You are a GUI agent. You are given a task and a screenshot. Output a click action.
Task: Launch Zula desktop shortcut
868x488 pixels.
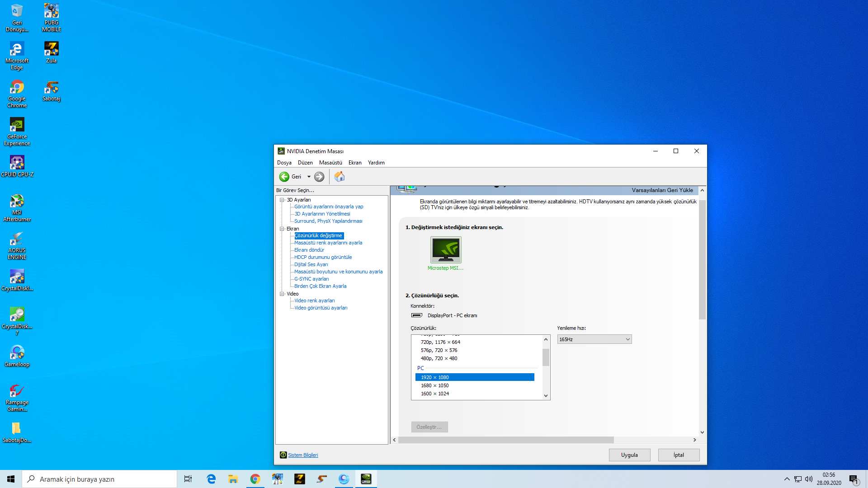pos(52,53)
